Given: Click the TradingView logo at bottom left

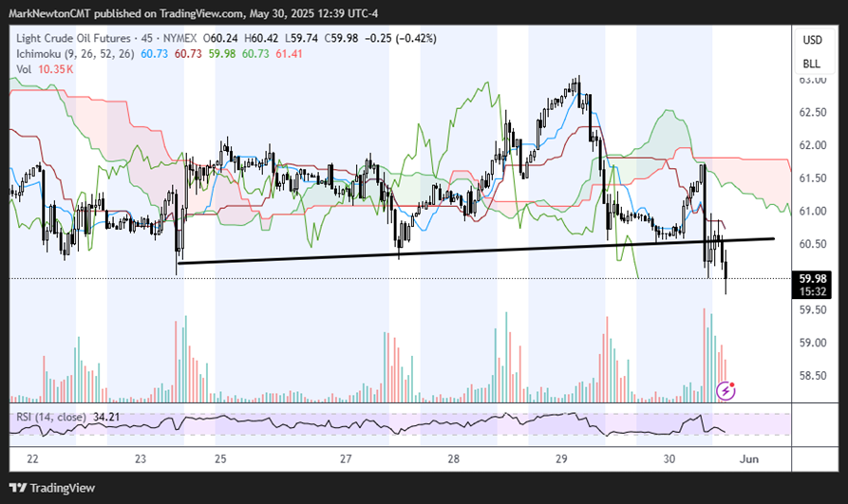Looking at the screenshot, I should pyautogui.click(x=52, y=488).
